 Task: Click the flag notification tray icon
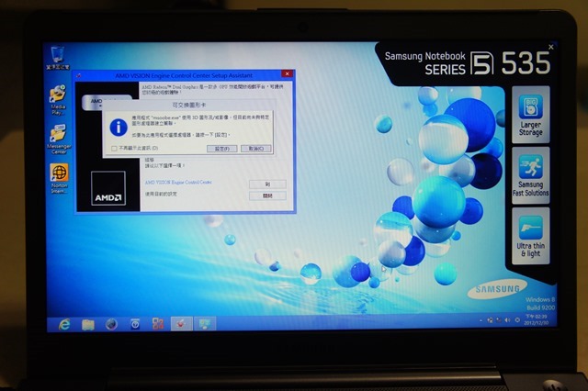point(499,320)
